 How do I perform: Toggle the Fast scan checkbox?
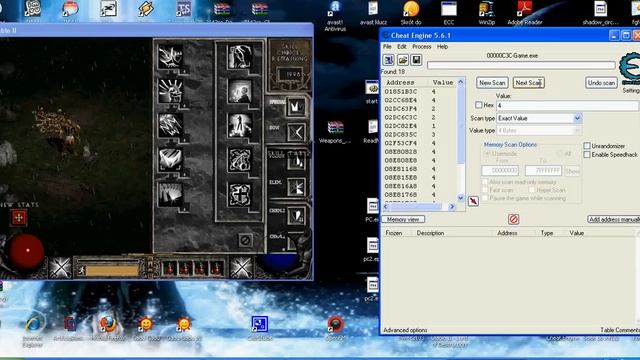(485, 190)
